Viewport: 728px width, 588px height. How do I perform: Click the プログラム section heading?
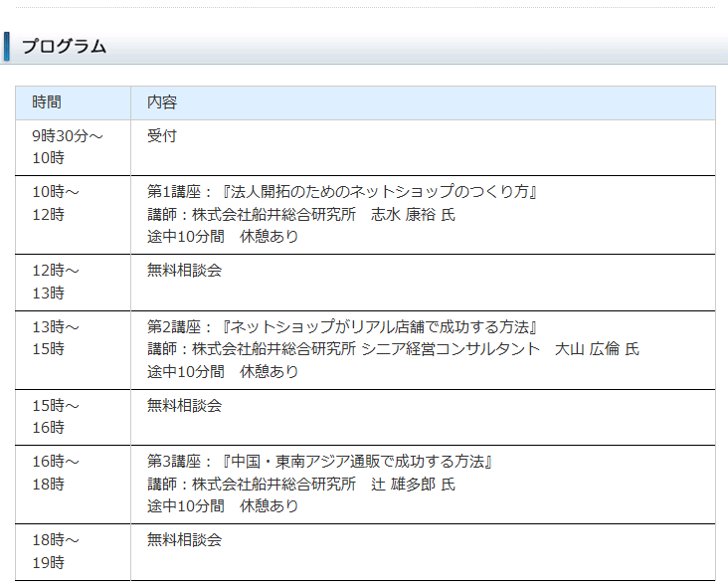[x=64, y=47]
